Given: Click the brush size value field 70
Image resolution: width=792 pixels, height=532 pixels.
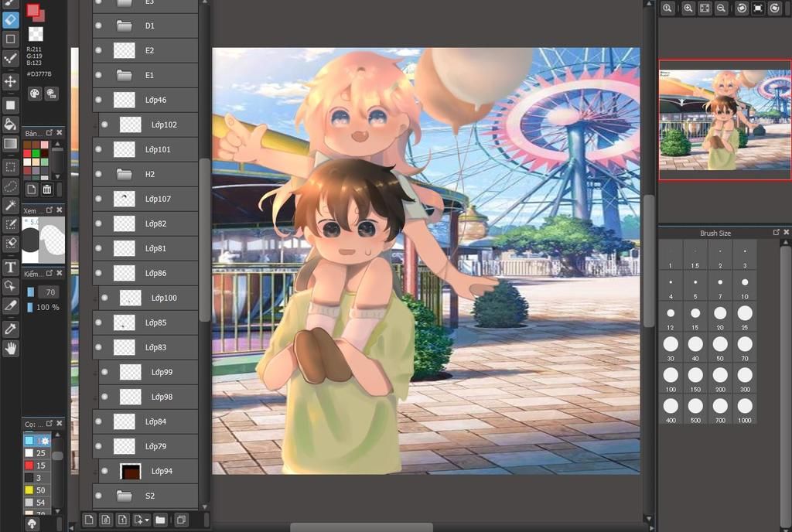Looking at the screenshot, I should (50, 292).
